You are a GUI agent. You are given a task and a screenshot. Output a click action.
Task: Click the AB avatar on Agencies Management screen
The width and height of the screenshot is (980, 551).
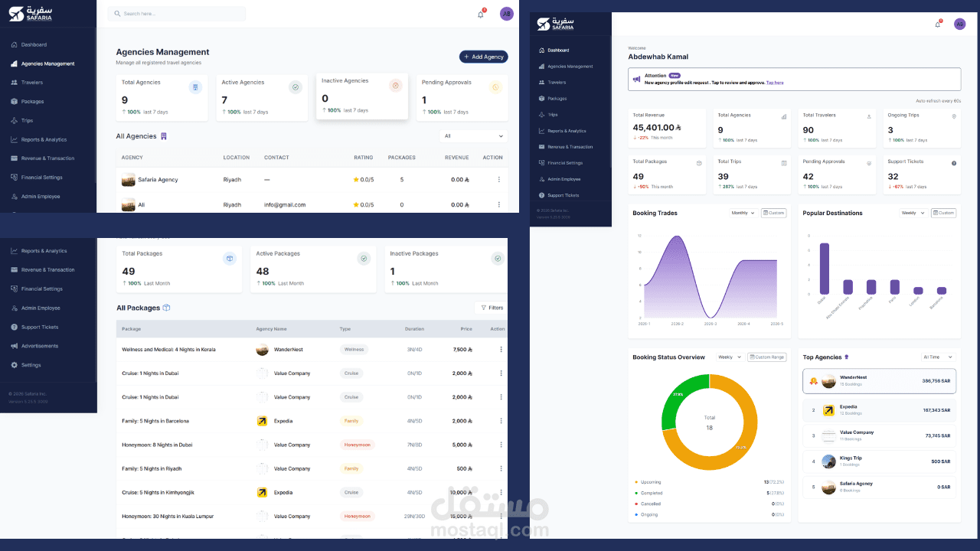click(x=507, y=14)
